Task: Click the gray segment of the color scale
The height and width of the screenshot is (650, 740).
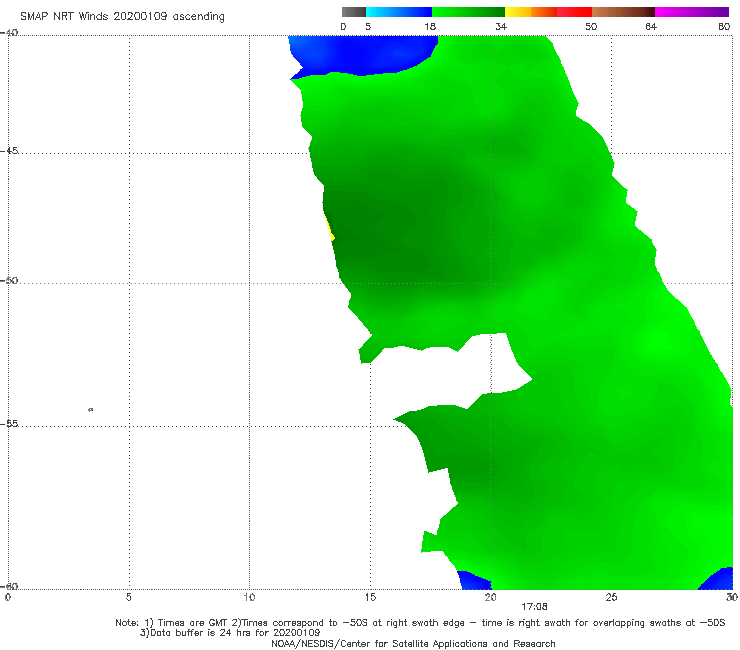Action: pyautogui.click(x=354, y=12)
